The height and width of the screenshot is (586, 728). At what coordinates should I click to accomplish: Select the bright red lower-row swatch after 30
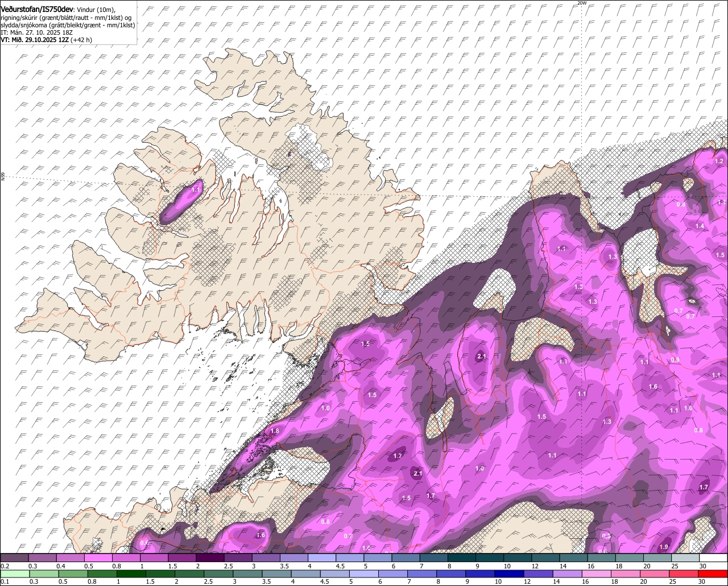pos(714,573)
